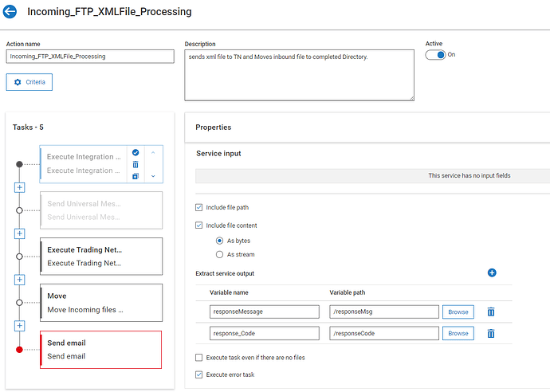Duplicate the Execute Integration task
Screen dimensions: 550x392
point(136,176)
